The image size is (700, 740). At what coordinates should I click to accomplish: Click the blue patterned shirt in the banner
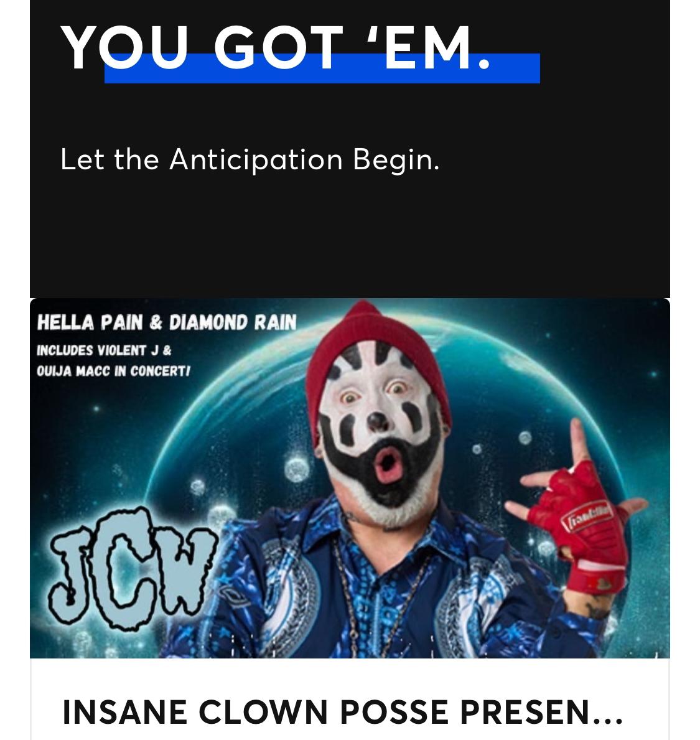(x=377, y=594)
